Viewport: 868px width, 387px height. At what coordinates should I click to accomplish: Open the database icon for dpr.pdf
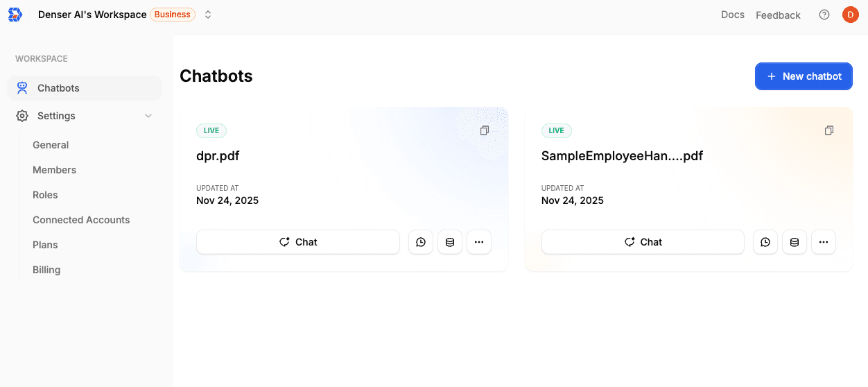[450, 242]
